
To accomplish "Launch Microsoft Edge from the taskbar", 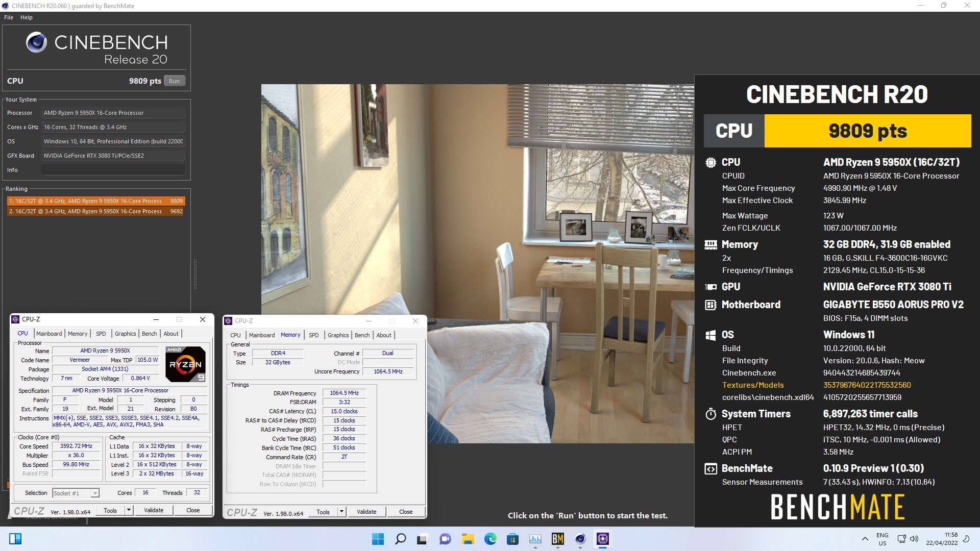I will click(x=490, y=539).
